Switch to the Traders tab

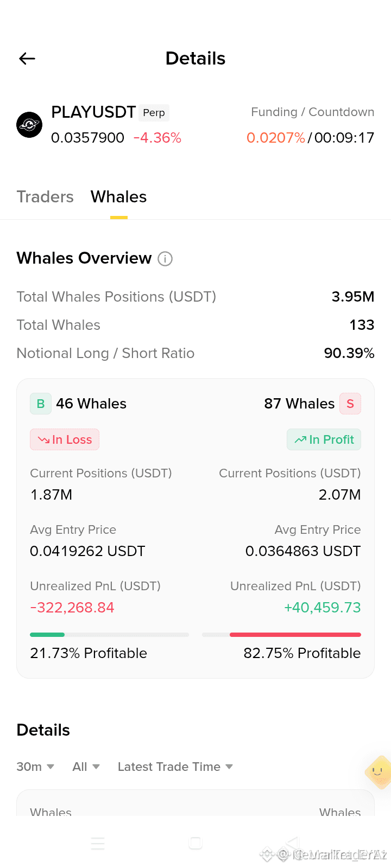[45, 196]
